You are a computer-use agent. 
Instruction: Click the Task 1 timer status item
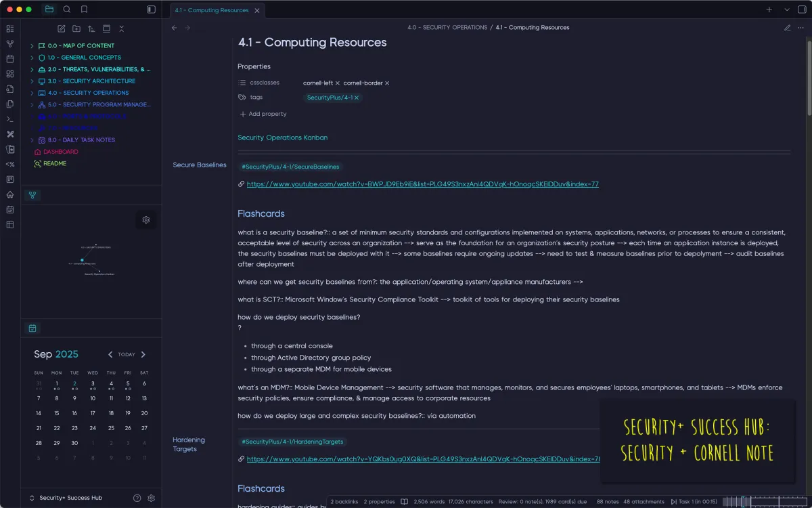[695, 502]
